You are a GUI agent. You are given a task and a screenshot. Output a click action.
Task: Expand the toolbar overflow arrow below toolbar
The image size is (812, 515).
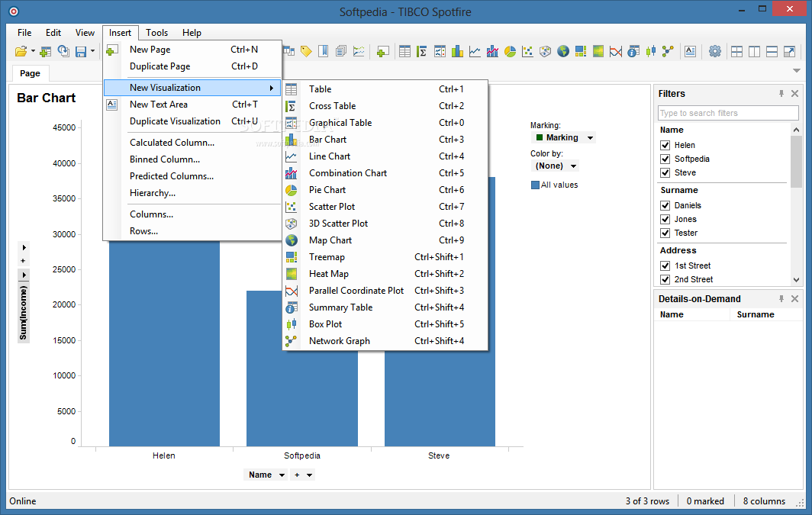(x=797, y=71)
